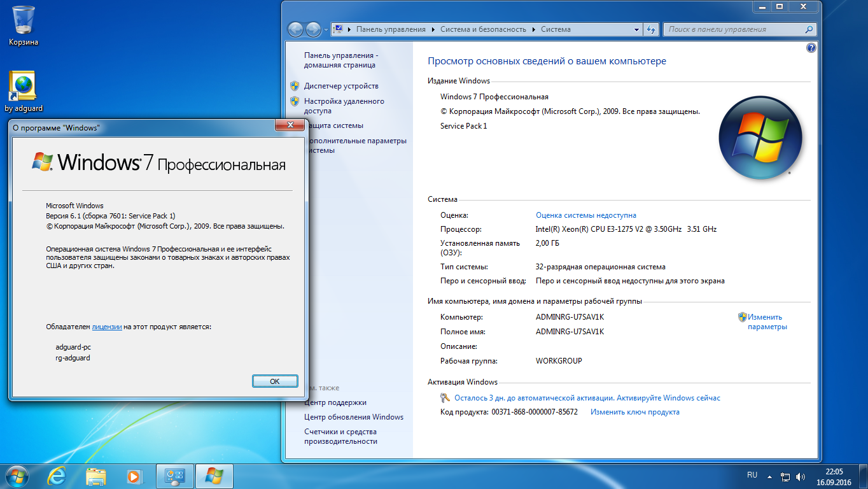Viewport: 868px width, 489px height.
Task: Open the 'by adguard' desktop shortcut
Action: (x=24, y=92)
